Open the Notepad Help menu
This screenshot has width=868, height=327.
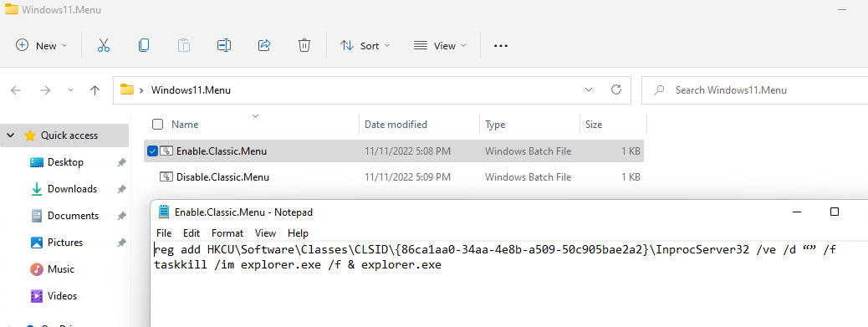click(x=298, y=233)
